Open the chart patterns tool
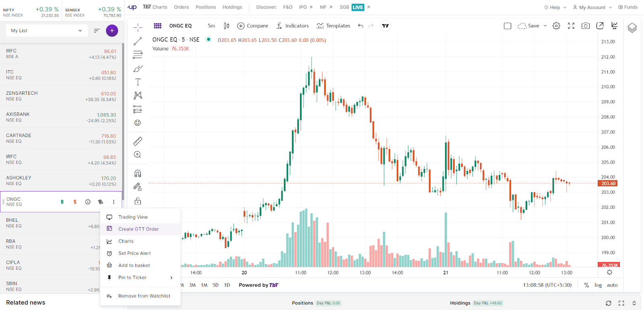644x310 pixels. (x=138, y=95)
